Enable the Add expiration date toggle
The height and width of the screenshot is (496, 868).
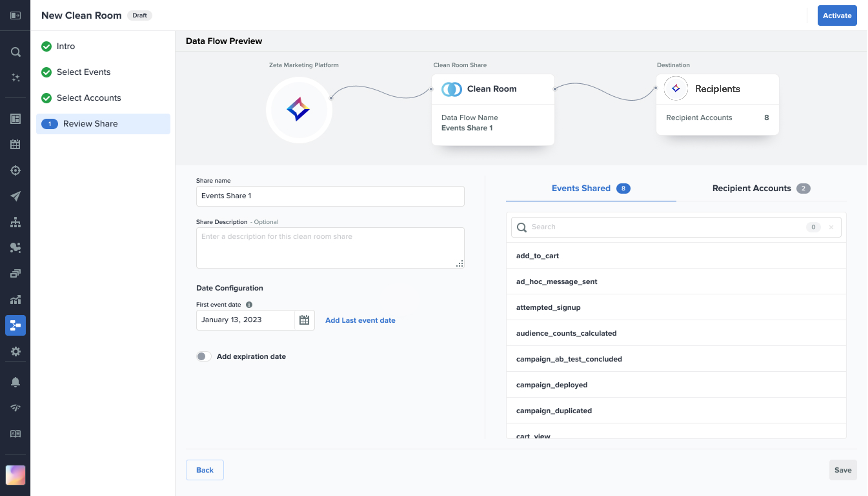click(204, 356)
